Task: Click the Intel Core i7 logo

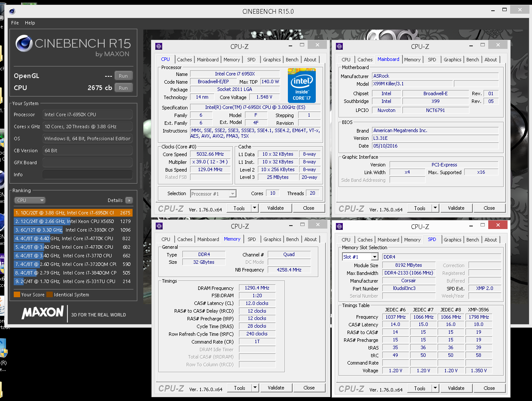Action: point(302,85)
